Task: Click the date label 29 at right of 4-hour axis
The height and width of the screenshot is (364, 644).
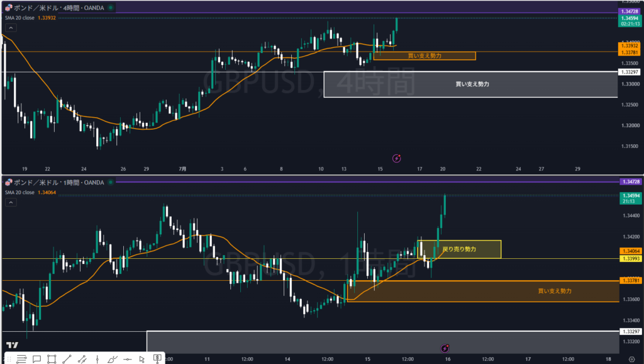Action: tap(577, 169)
